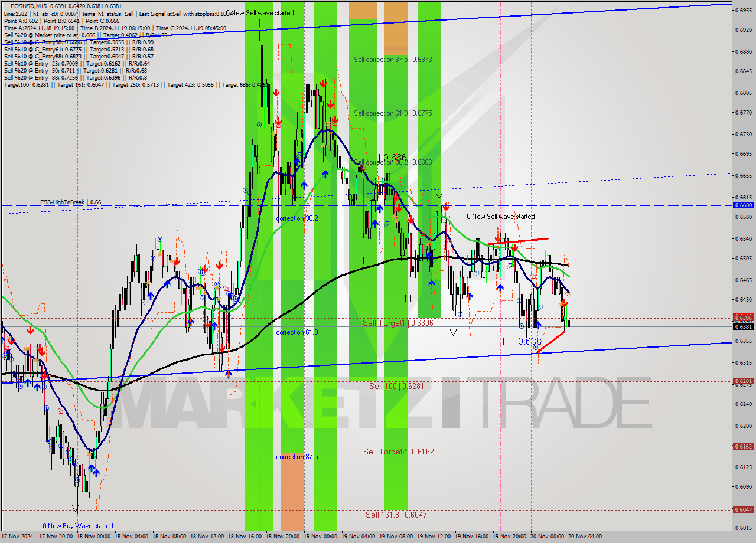Click the '19 Nov 00:00' time axis label

point(320,537)
